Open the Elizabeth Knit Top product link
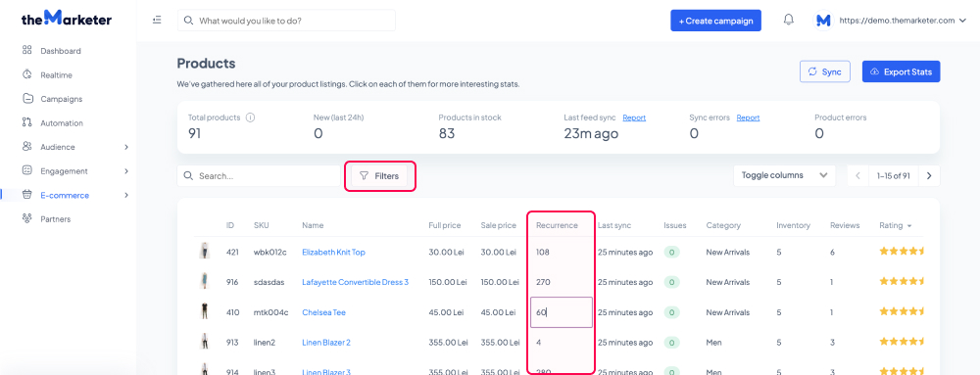This screenshot has height=375, width=980. [x=333, y=252]
